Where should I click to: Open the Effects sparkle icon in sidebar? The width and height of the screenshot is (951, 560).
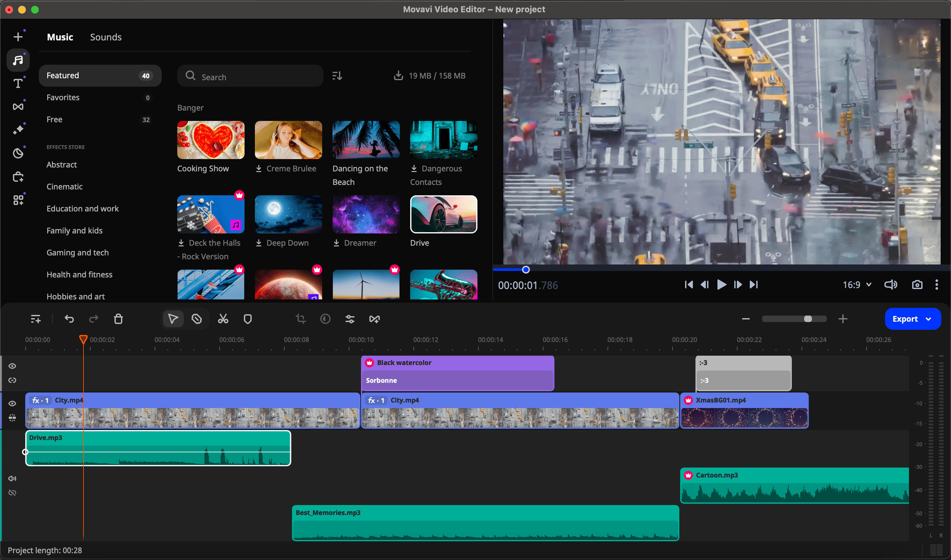pos(18,129)
